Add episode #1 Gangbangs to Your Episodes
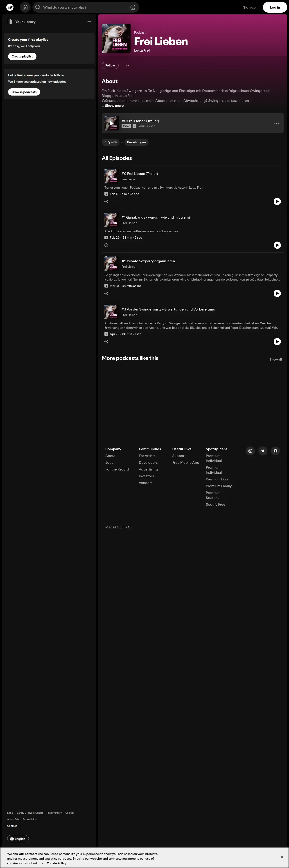Image resolution: width=289 pixels, height=868 pixels. click(106, 245)
